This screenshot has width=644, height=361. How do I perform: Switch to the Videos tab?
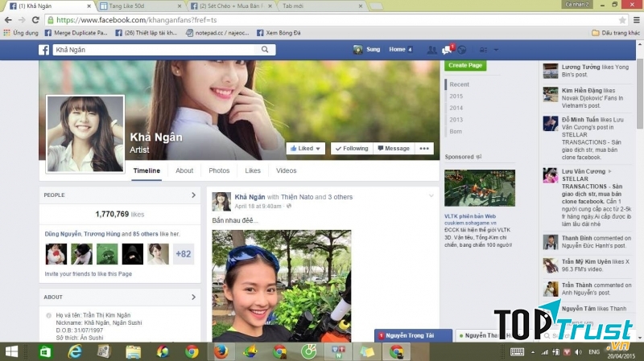[287, 170]
